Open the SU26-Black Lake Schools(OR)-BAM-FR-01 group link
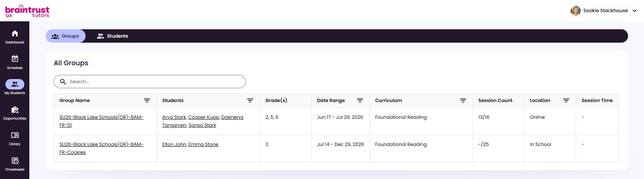Image resolution: width=644 pixels, height=179 pixels. [x=101, y=121]
